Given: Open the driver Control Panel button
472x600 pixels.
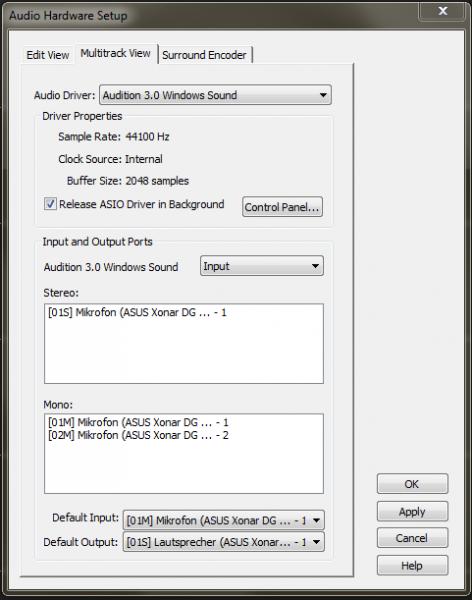Looking at the screenshot, I should point(283,207).
